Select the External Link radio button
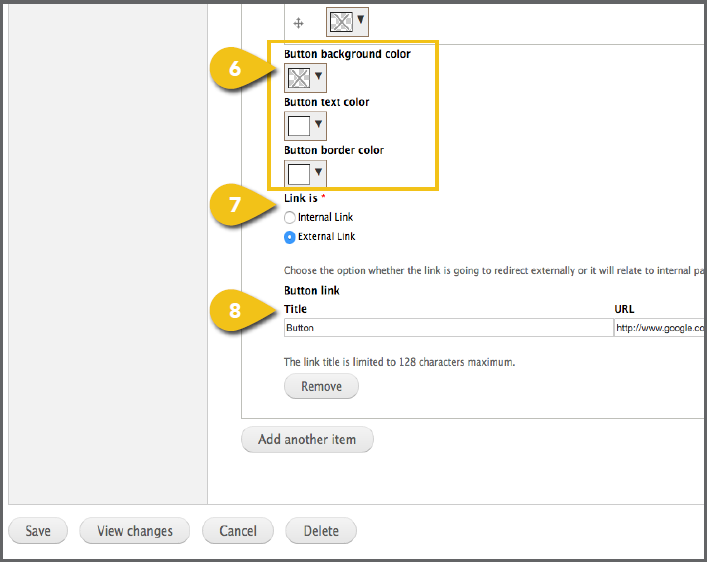 pos(289,237)
